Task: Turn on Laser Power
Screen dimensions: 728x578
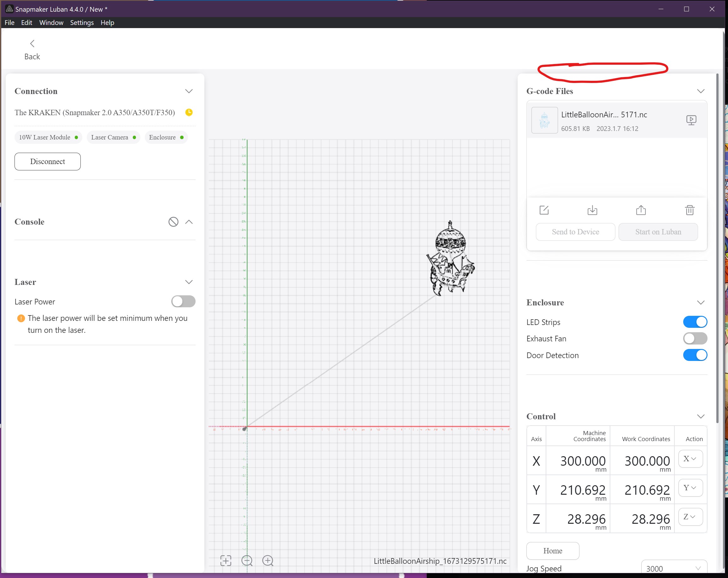Action: click(183, 301)
